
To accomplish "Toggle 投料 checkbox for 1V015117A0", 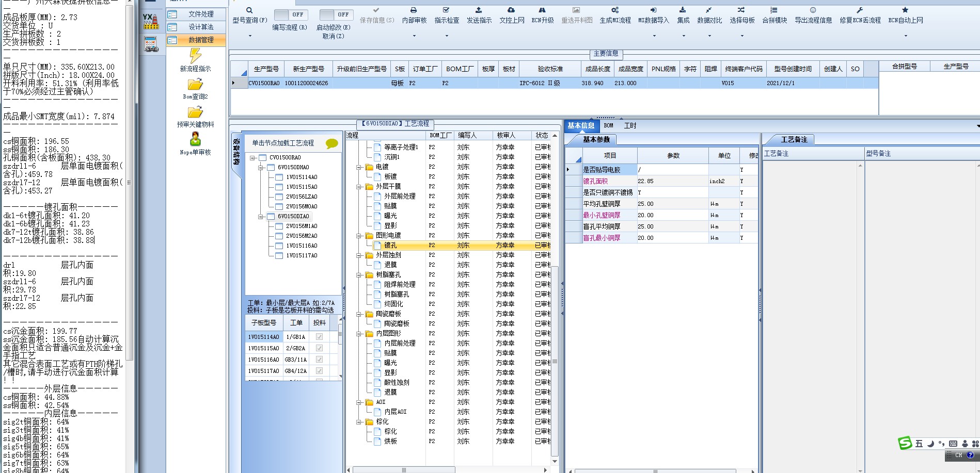I will pyautogui.click(x=319, y=371).
